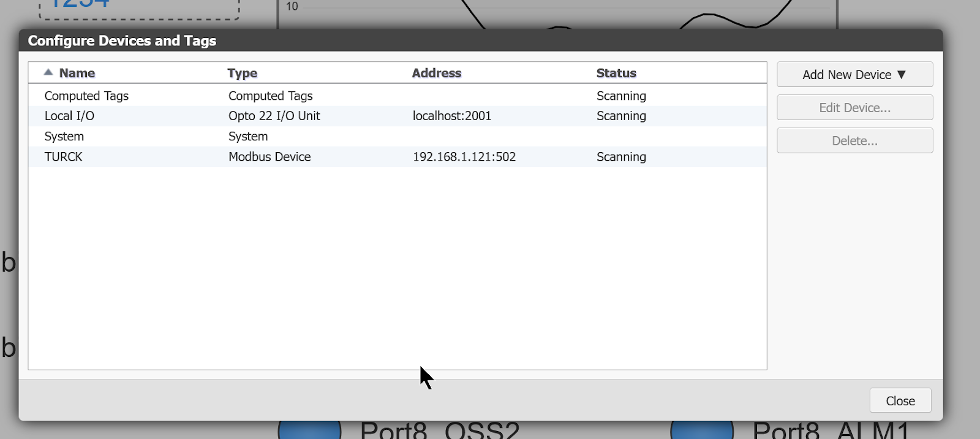980x439 pixels.
Task: Click the Opto 22 I/O Unit type cell
Action: 274,116
